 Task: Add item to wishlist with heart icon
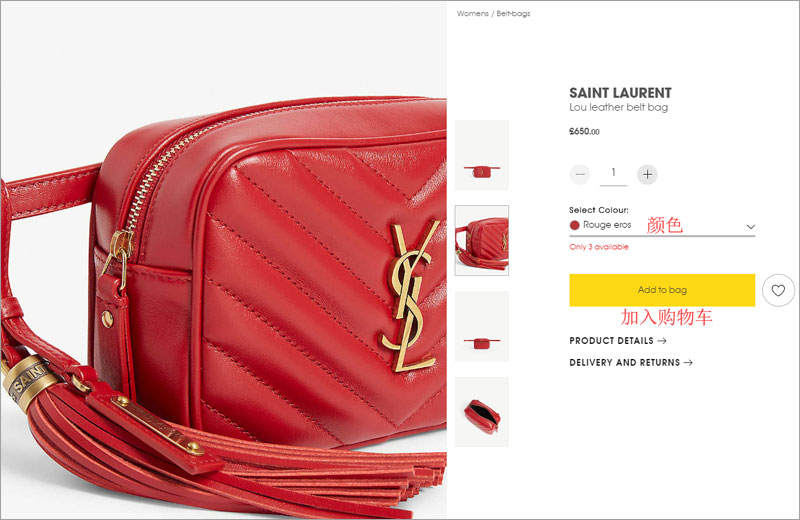(778, 290)
